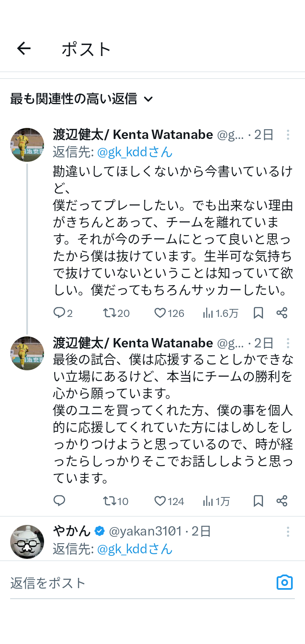This screenshot has width=305, height=644.
Task: Repost the reply with 10 reposts
Action: pos(110,501)
